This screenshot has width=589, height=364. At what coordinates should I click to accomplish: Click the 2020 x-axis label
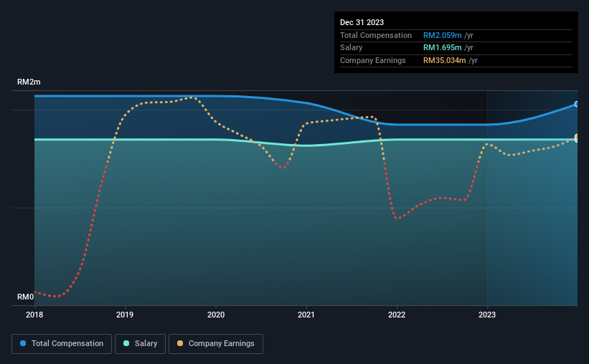tap(216, 315)
